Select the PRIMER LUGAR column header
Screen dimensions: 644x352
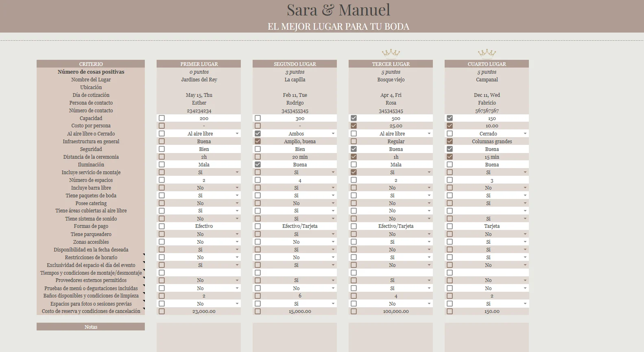click(x=199, y=64)
